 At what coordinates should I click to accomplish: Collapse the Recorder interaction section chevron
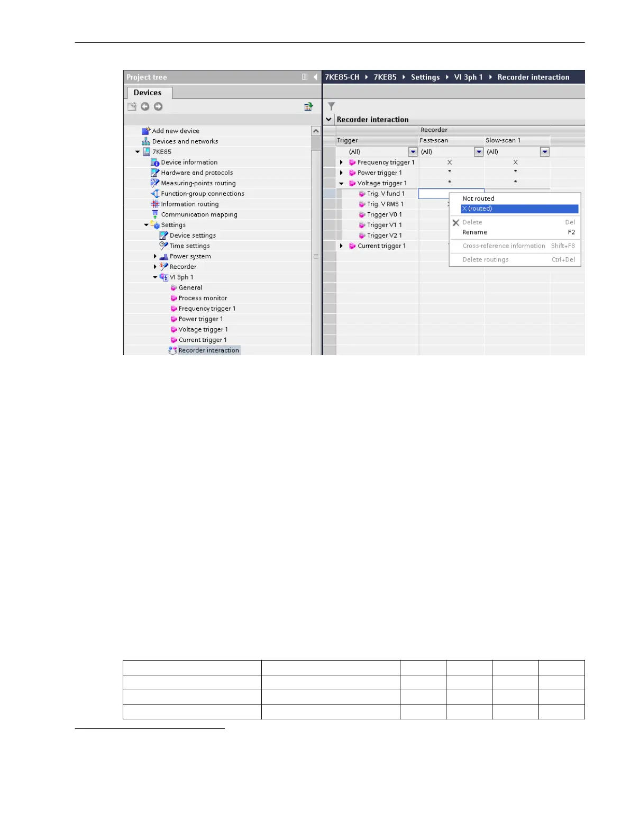click(x=329, y=120)
